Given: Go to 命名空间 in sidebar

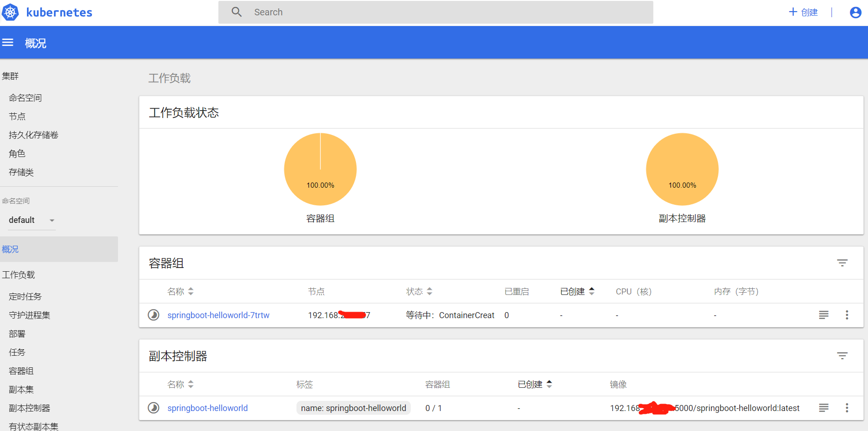Looking at the screenshot, I should [x=25, y=98].
